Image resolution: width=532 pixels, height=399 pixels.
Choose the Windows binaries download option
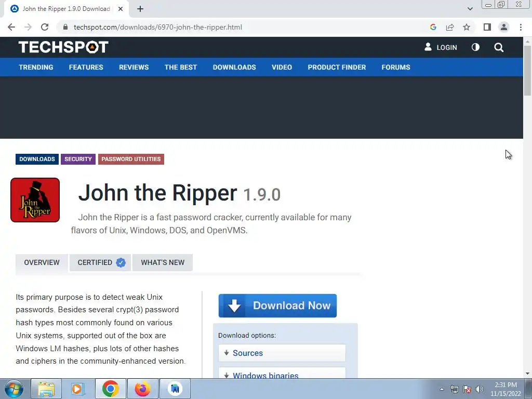[x=282, y=373]
